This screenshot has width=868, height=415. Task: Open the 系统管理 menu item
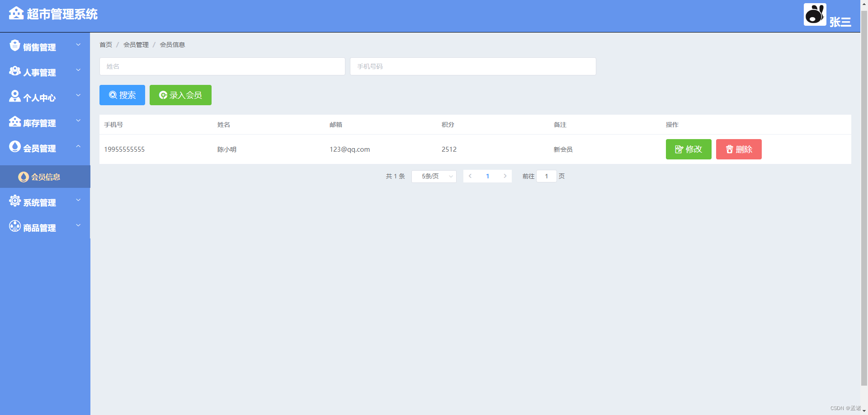point(45,201)
